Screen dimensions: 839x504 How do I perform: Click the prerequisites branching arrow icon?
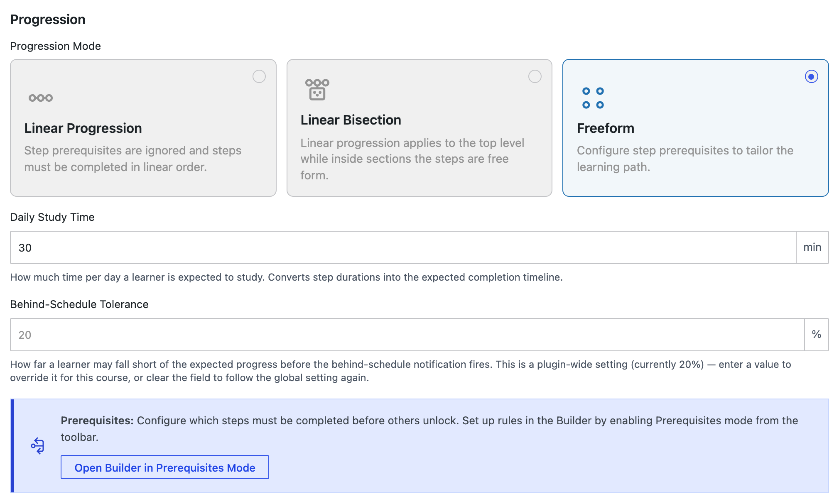click(37, 446)
